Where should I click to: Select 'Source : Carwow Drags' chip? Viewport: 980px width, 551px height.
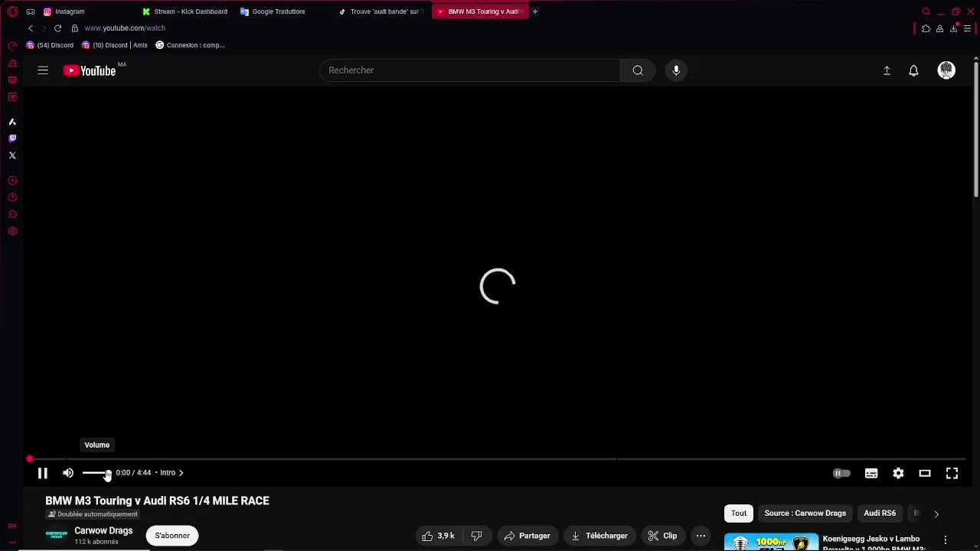[x=805, y=514]
